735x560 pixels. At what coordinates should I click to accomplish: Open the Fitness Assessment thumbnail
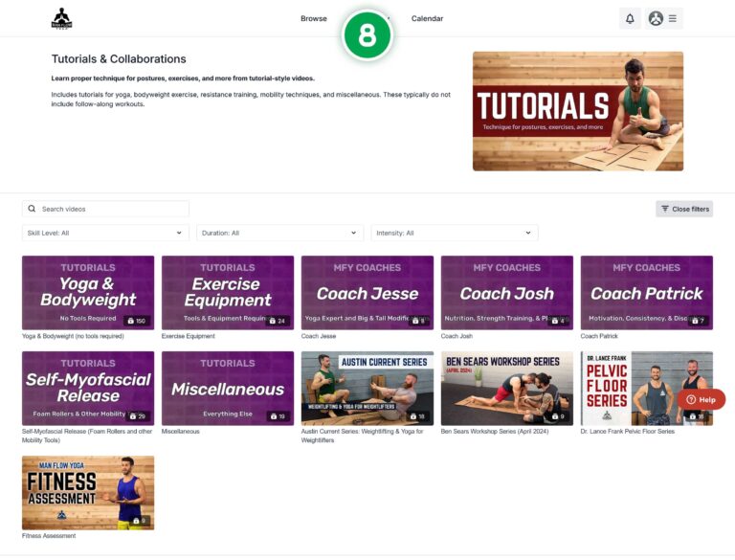[x=88, y=492]
